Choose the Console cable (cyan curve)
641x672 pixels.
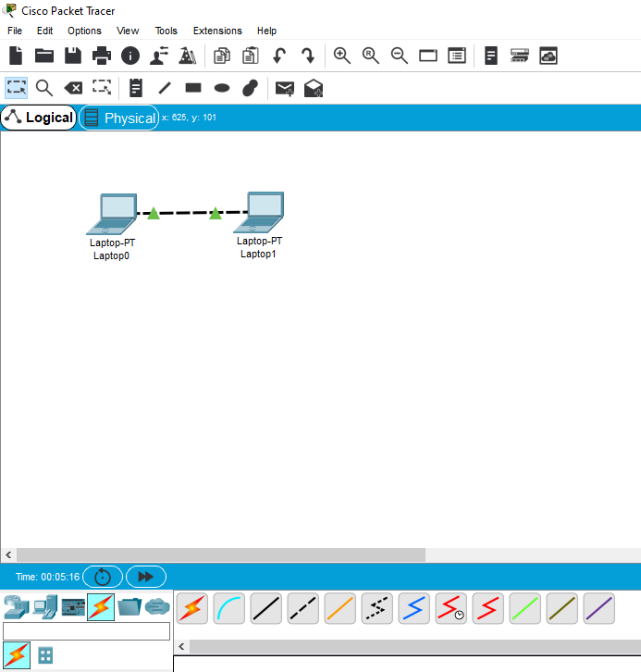click(229, 608)
